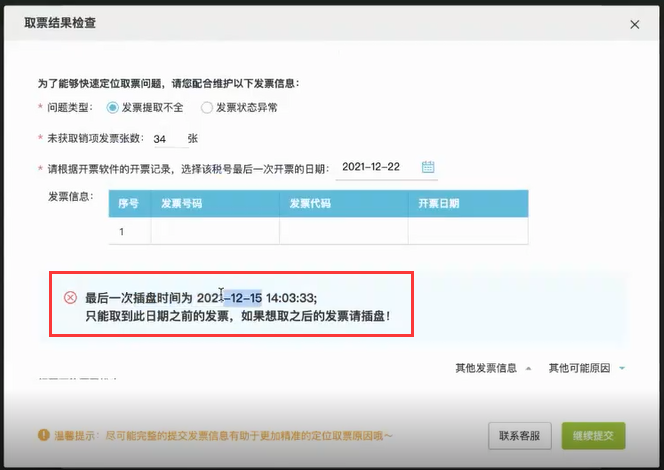Click the orange 温馨提示 warning icon
Image resolution: width=664 pixels, height=470 pixels.
click(x=44, y=435)
